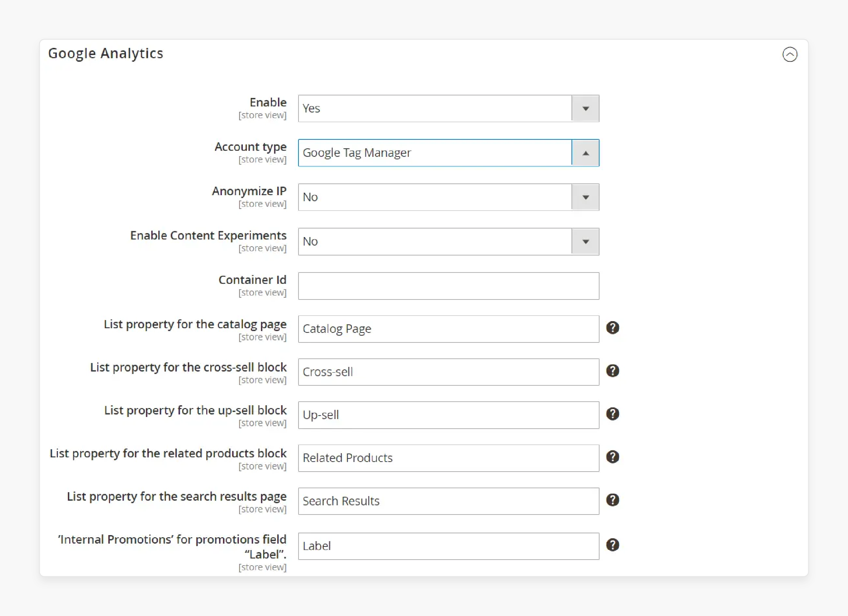Viewport: 848px width, 616px height.
Task: Click the search results list property field
Action: tap(448, 501)
